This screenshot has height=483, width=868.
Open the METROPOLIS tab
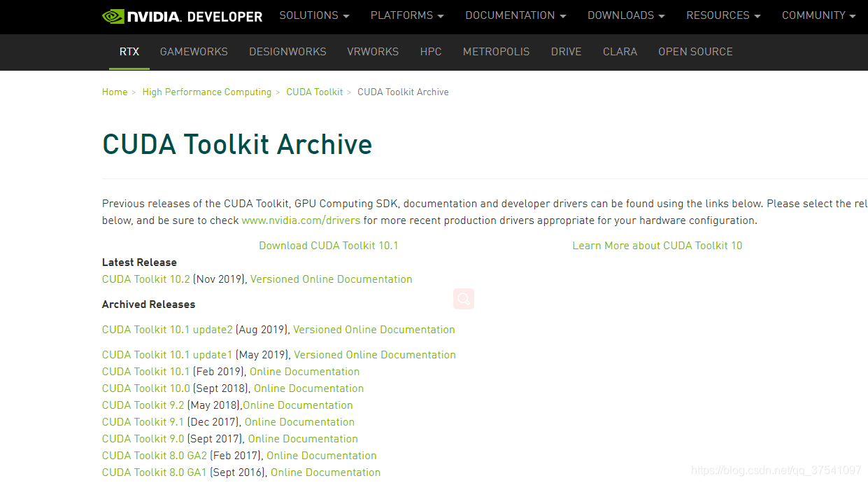tap(497, 52)
